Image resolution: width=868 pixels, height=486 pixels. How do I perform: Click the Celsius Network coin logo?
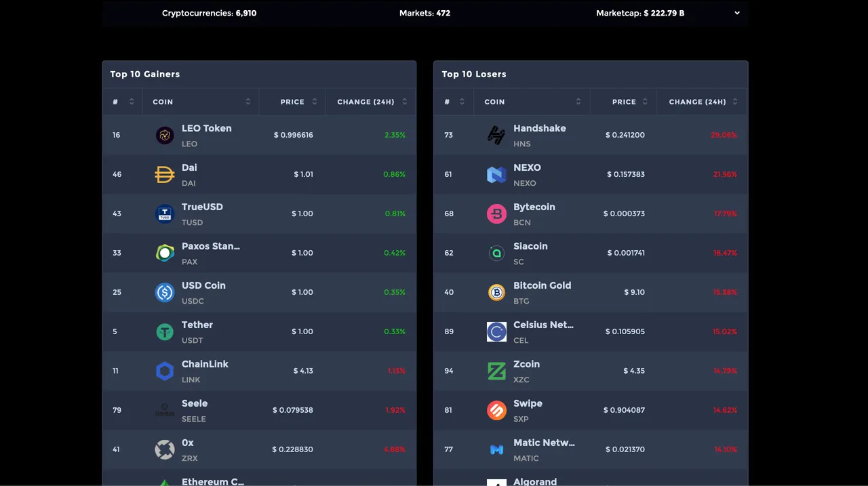(496, 331)
